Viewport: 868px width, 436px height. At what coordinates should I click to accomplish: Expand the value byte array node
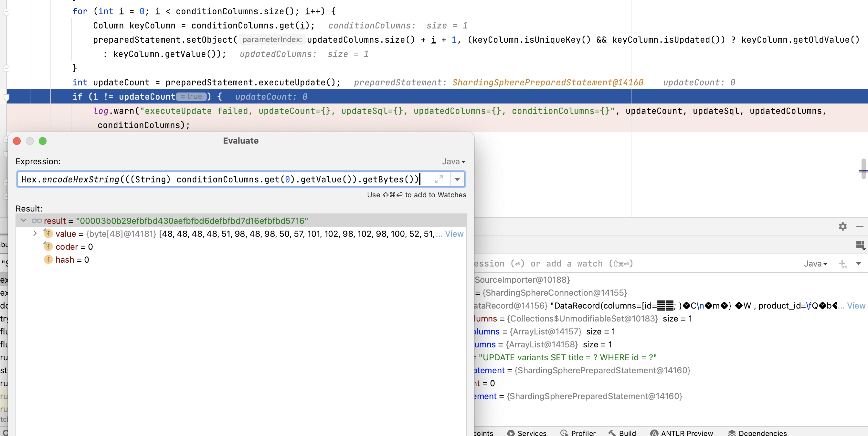tap(35, 234)
